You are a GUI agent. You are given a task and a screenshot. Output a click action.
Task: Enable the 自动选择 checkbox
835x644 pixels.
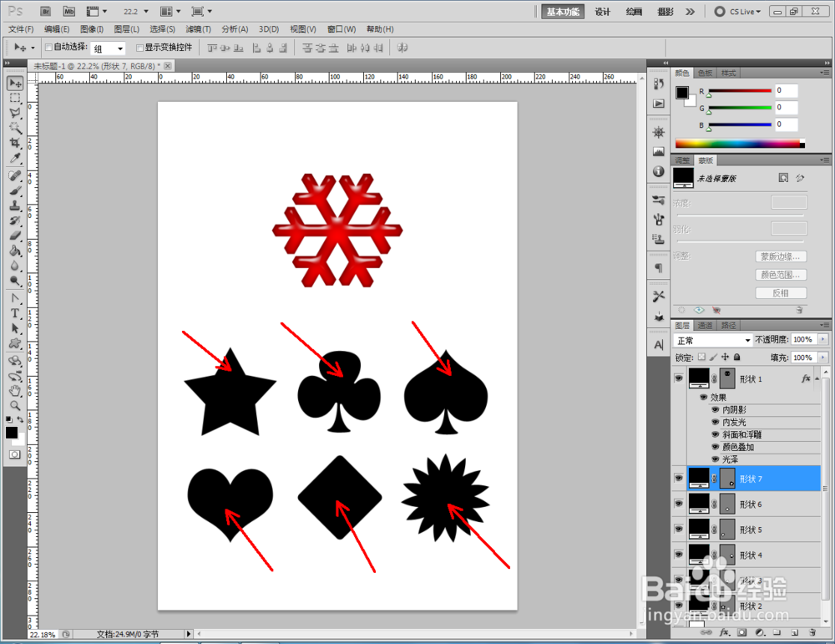coord(48,48)
